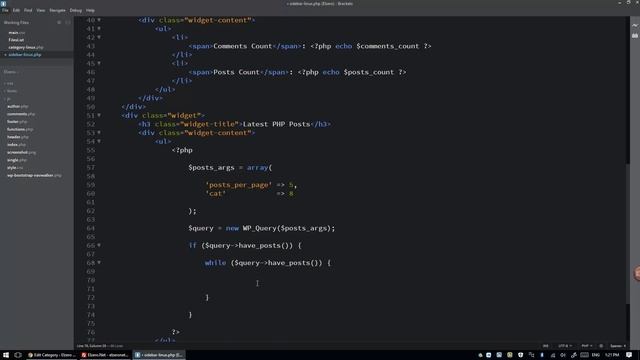Click the volume speaker tray icon
The width and height of the screenshot is (640, 360).
563,355
